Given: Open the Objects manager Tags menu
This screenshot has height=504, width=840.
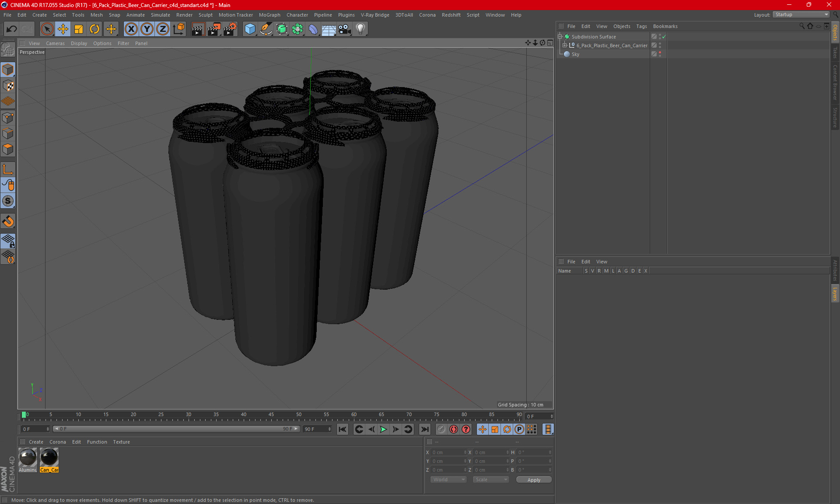Looking at the screenshot, I should [641, 26].
